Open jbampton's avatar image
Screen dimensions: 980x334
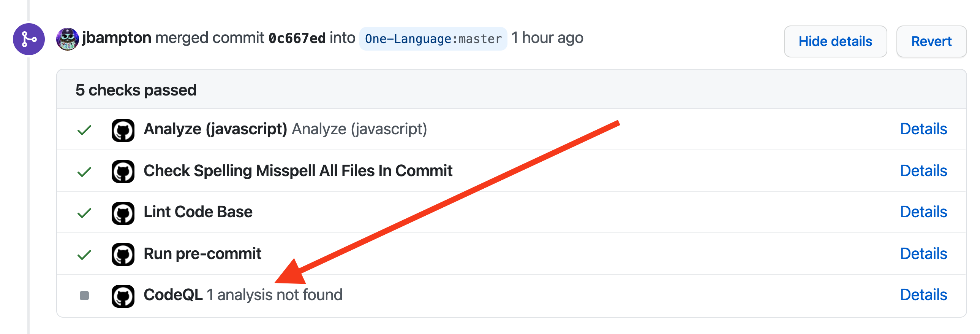(67, 39)
